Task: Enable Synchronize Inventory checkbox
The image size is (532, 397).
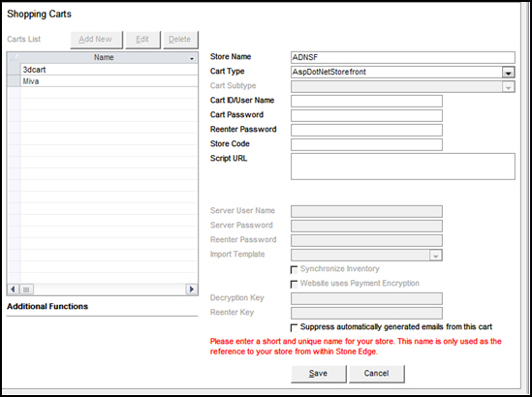Action: [294, 269]
